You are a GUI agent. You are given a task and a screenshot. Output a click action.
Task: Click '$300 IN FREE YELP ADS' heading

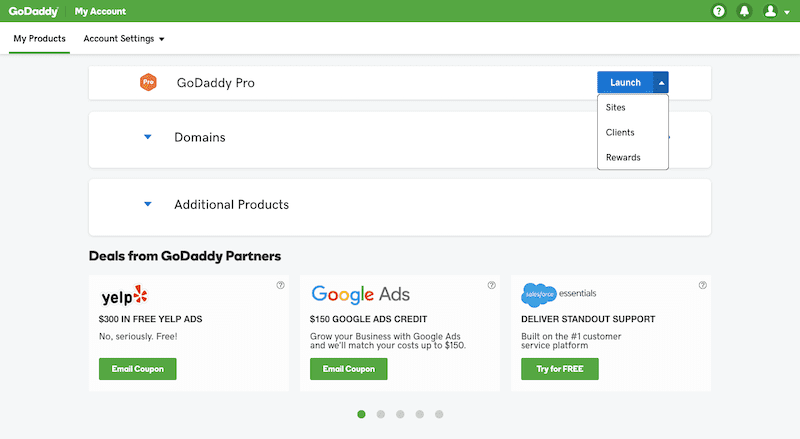coord(151,319)
